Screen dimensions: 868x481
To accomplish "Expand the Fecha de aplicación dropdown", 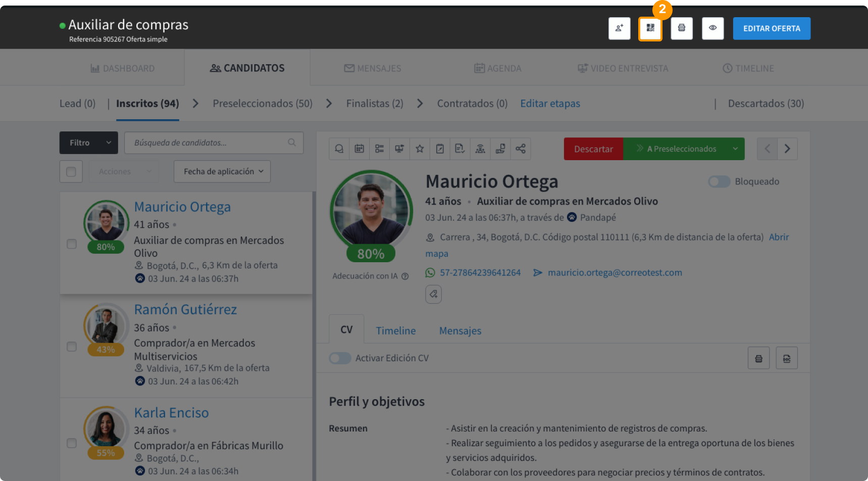I will tap(222, 171).
